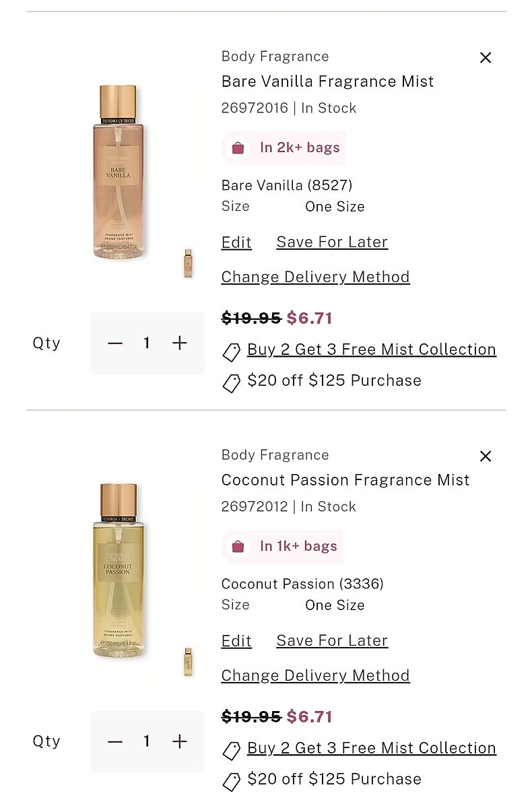Click the bag icon in 2k+ bags badge
This screenshot has width=532, height=808.
point(238,148)
